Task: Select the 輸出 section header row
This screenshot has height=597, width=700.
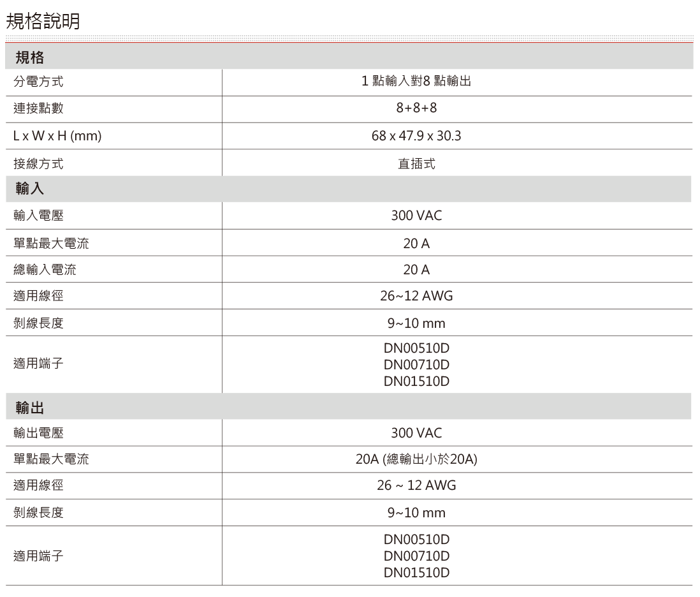Action: 29,407
